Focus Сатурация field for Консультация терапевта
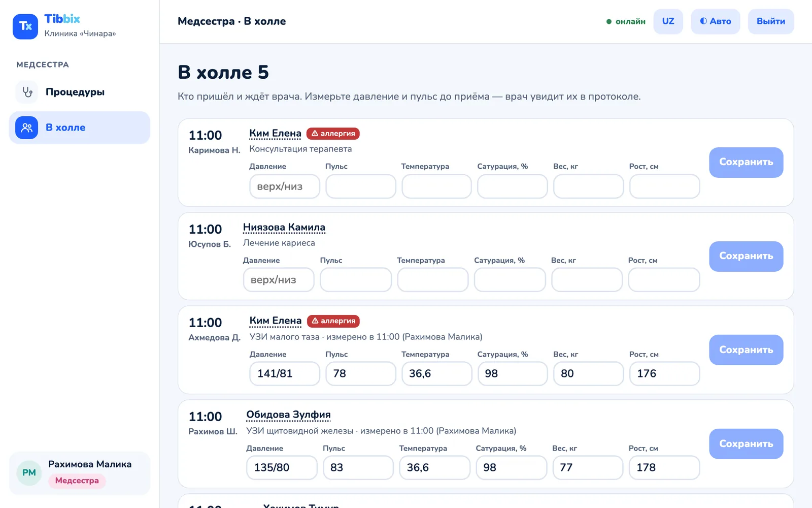812x508 pixels. (513, 186)
